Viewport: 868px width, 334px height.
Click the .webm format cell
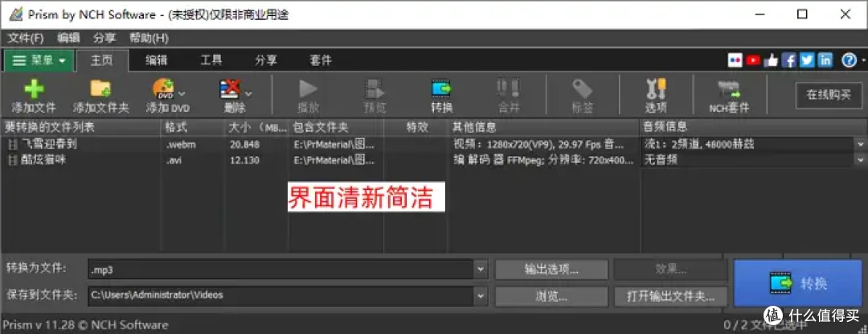[181, 145]
